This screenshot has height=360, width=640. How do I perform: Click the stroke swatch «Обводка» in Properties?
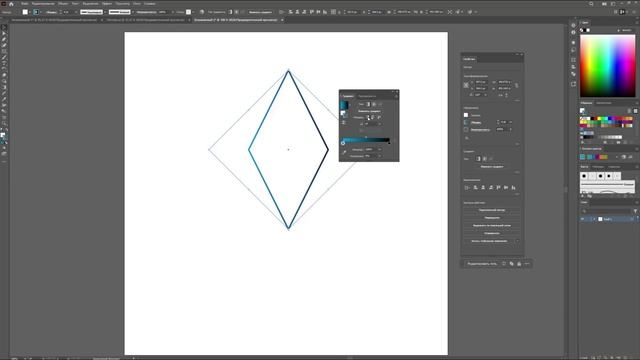[x=466, y=122]
